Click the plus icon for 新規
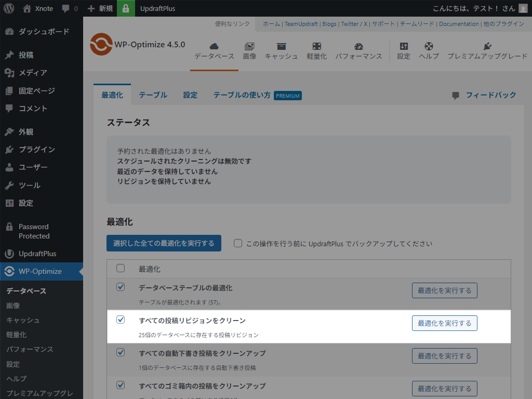532x399 pixels. tap(91, 8)
